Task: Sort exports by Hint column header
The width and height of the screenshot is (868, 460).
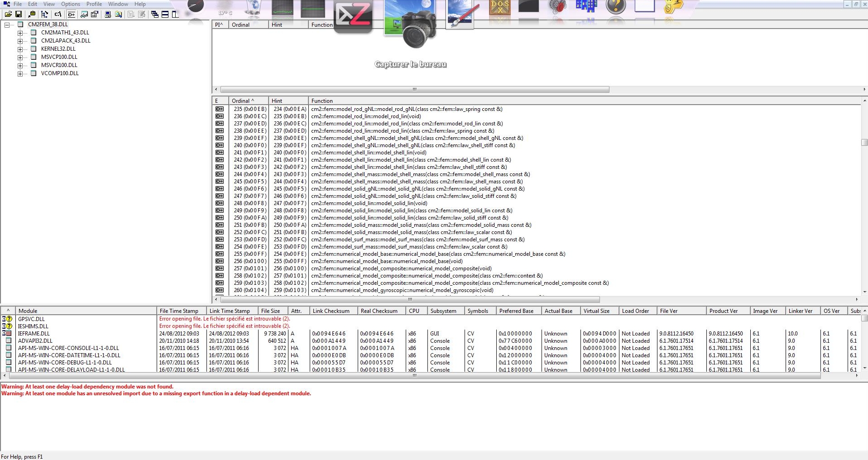Action: click(x=288, y=101)
